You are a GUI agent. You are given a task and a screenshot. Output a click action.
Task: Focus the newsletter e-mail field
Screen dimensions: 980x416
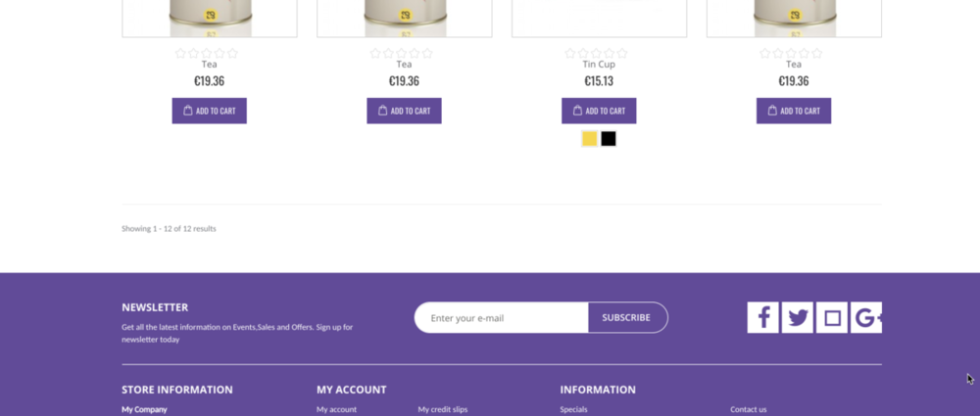[502, 317]
